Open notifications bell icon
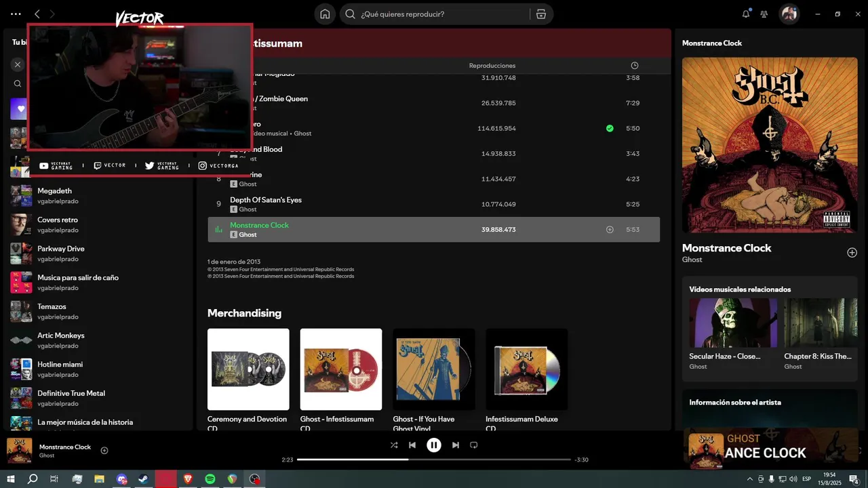The width and height of the screenshot is (868, 488). [746, 14]
